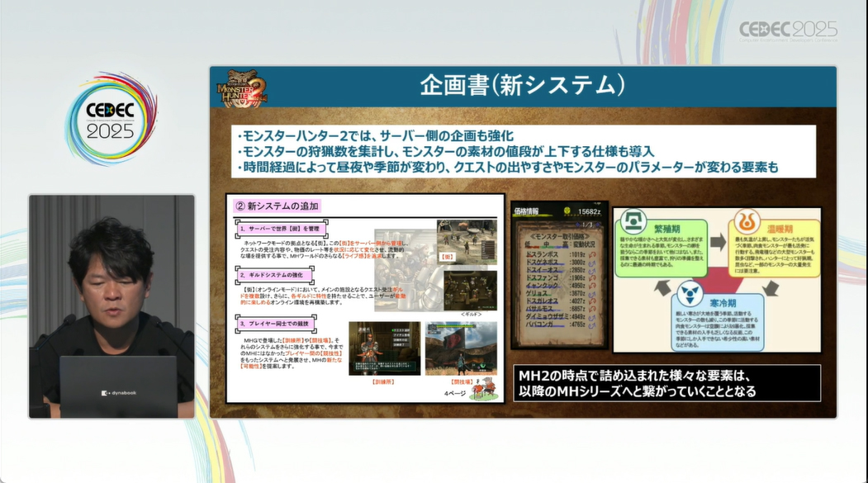
Task: Open the 闘技場 arena screenshot
Action: tap(461, 348)
